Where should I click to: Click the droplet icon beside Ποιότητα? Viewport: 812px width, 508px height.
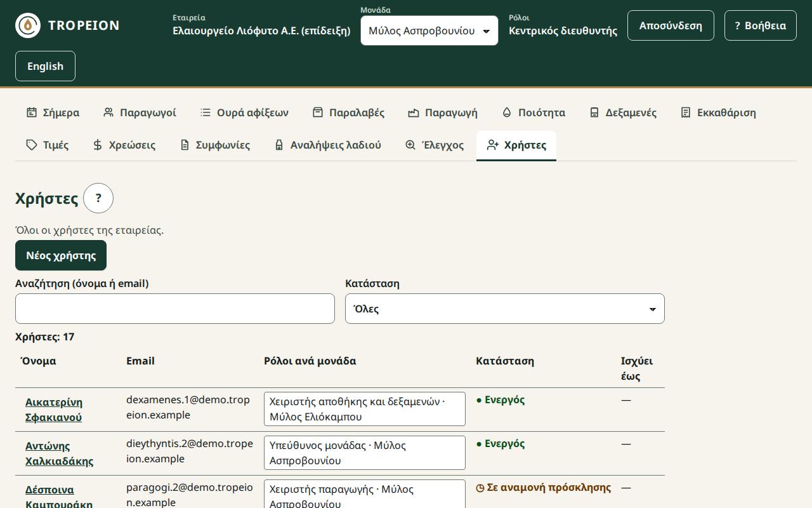click(x=507, y=112)
